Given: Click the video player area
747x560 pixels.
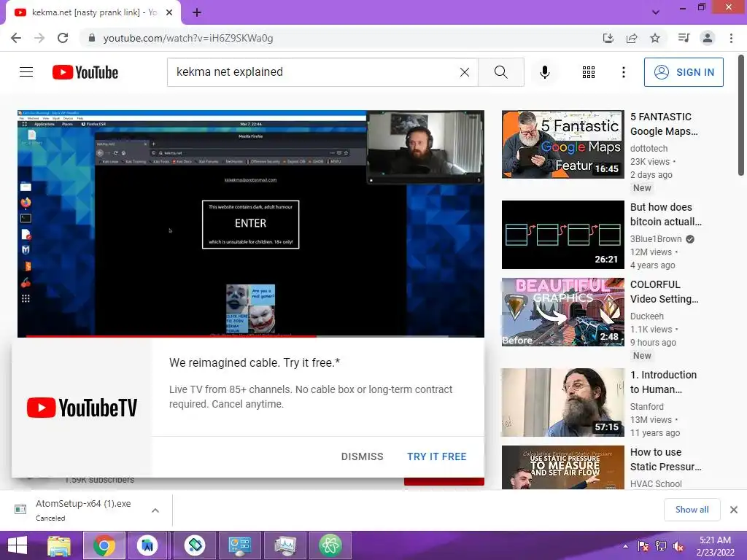Looking at the screenshot, I should point(251,223).
